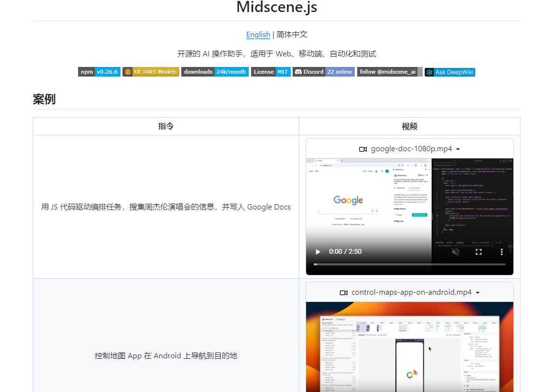Click the License MIT badge
Image resolution: width=550 pixels, height=392 pixels.
(x=270, y=72)
